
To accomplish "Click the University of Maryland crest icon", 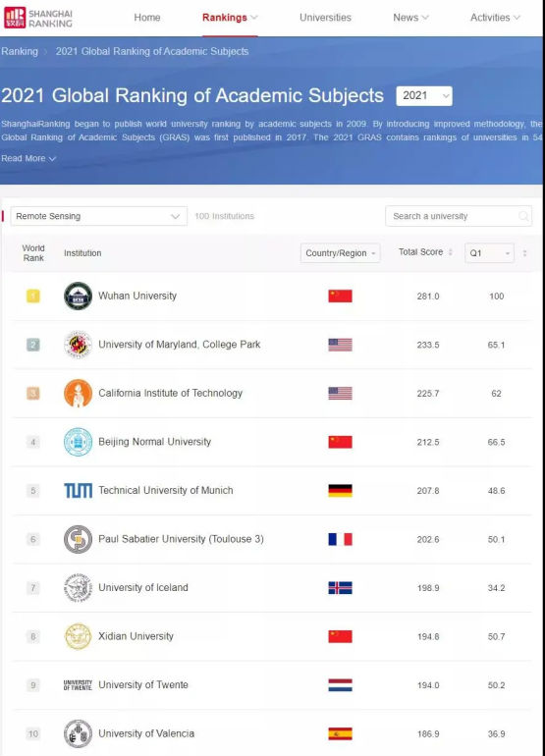I will (79, 345).
